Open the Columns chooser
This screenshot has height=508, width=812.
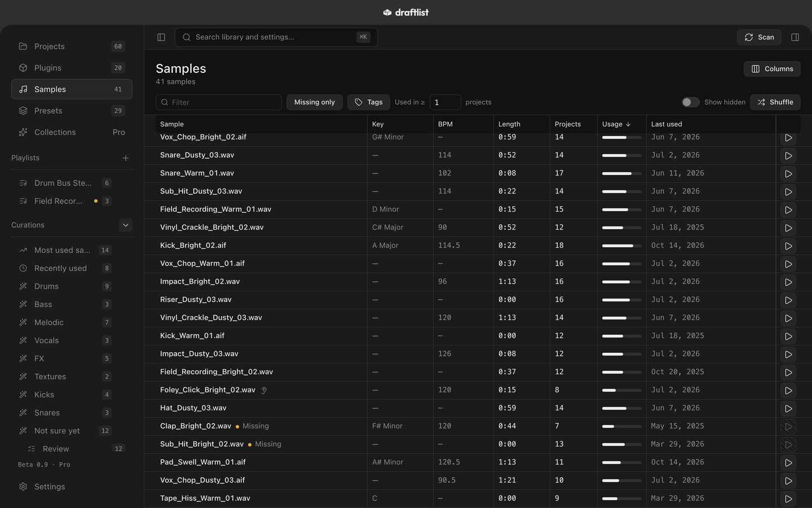[x=772, y=69]
